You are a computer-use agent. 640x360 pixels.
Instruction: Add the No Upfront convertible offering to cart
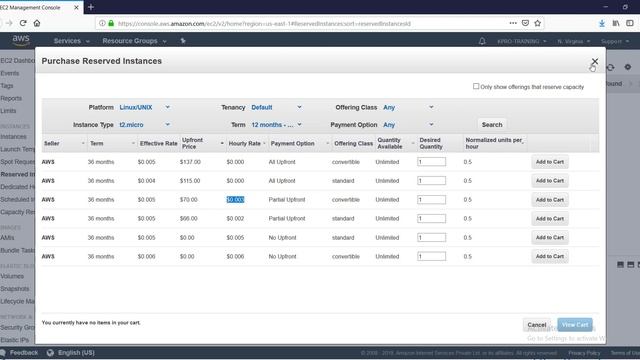pos(550,256)
